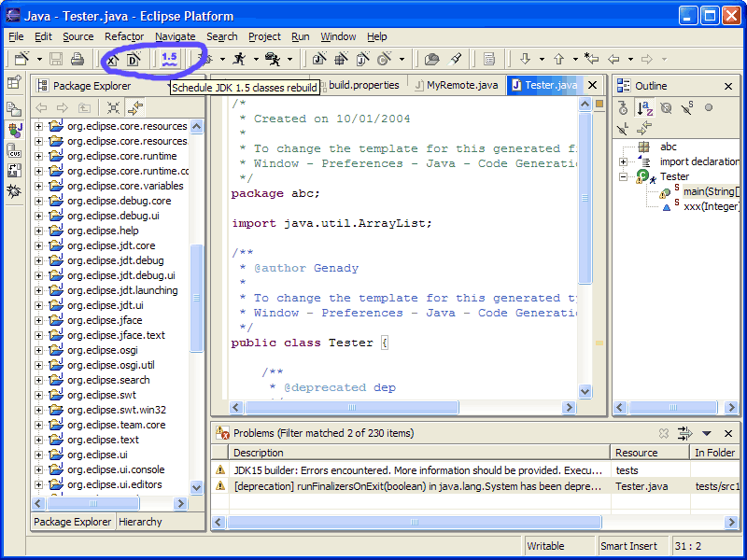Image resolution: width=747 pixels, height=560 pixels.
Task: Click the D-file toolbar icon
Action: click(x=134, y=59)
